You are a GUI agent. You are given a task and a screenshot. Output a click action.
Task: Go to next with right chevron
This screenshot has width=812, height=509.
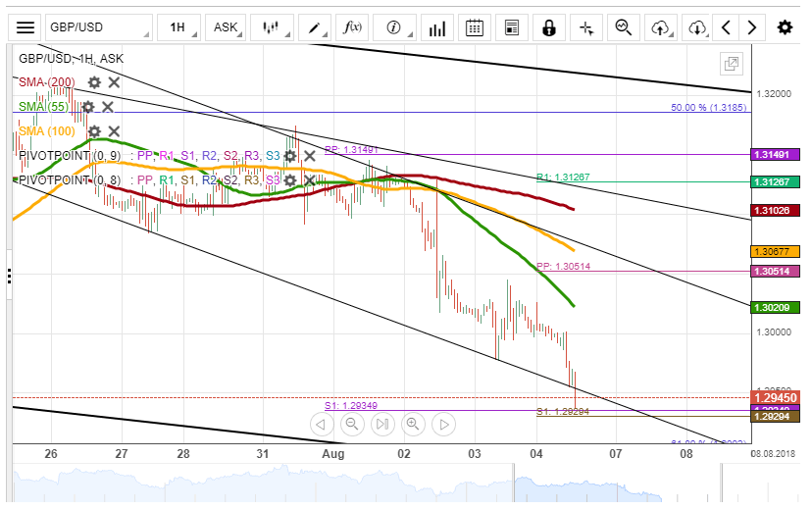(752, 27)
